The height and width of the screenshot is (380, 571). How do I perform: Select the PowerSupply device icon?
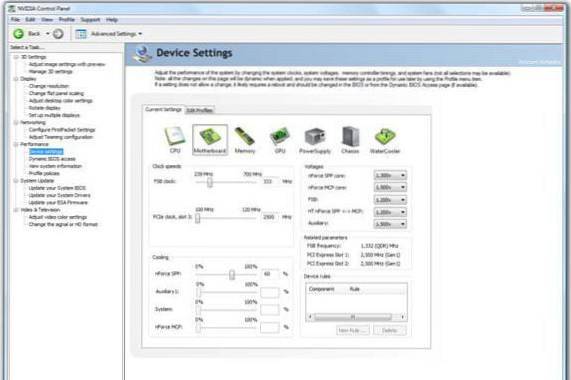coord(315,140)
